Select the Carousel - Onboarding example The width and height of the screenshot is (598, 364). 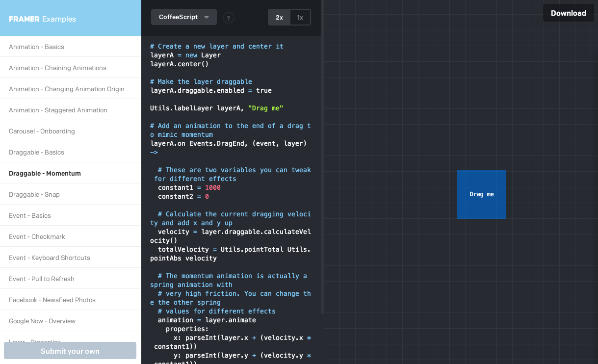tap(42, 131)
